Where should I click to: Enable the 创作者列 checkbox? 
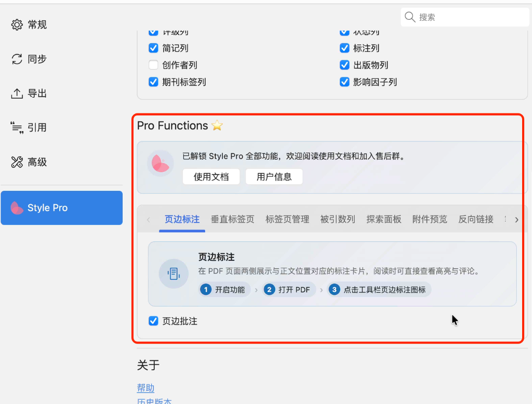[153, 65]
